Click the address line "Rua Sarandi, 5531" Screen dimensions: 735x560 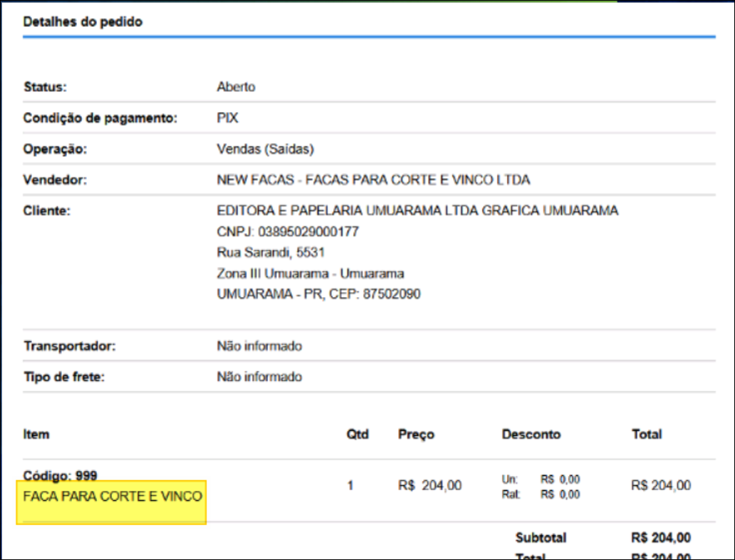coord(271,252)
